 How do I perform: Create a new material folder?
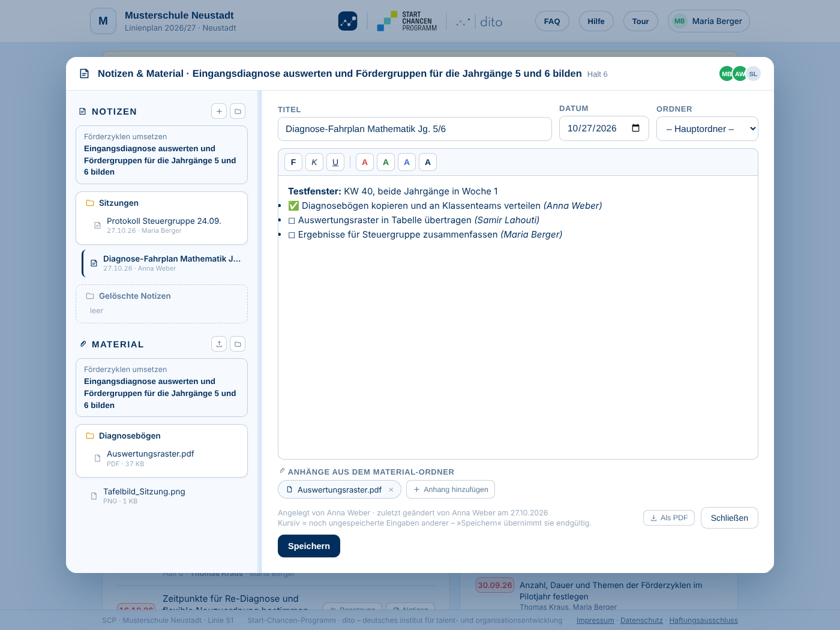[238, 344]
